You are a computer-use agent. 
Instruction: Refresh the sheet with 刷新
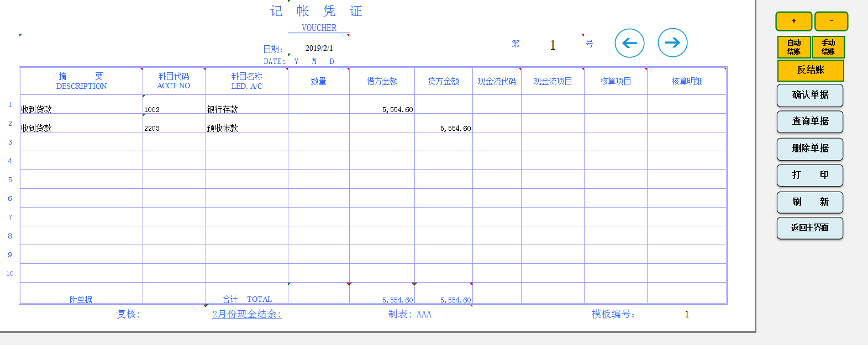(x=810, y=202)
